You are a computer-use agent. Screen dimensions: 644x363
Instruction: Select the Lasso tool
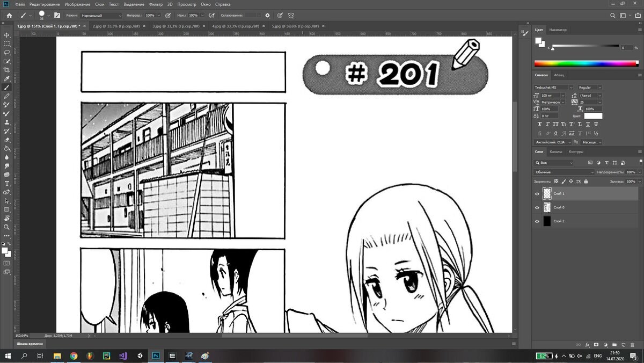(x=7, y=52)
